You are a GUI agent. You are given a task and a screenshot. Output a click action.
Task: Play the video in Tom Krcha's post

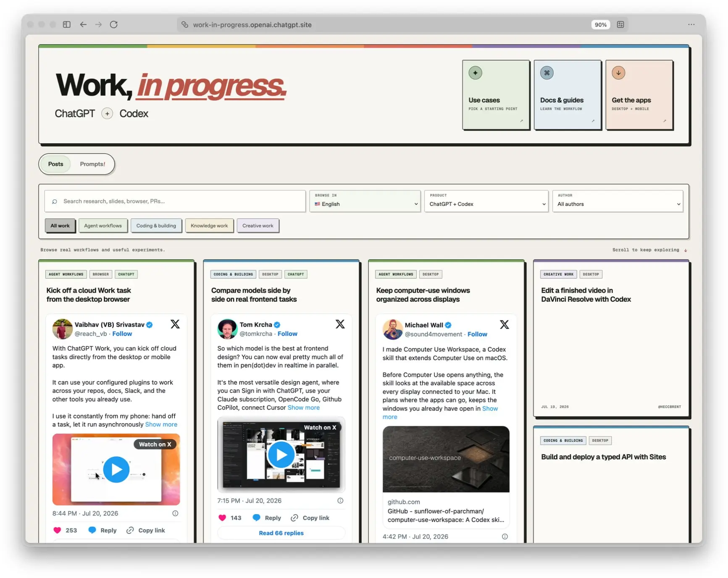281,454
